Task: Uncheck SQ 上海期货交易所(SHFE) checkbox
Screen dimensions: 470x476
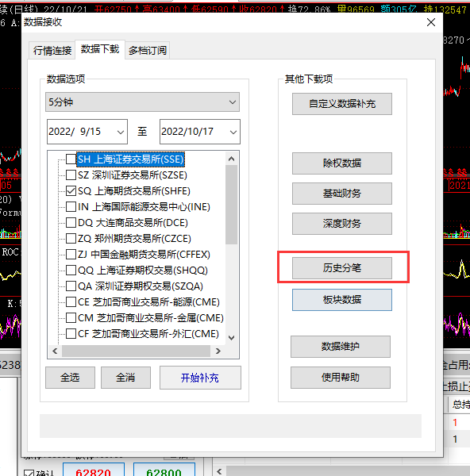Action: point(71,190)
